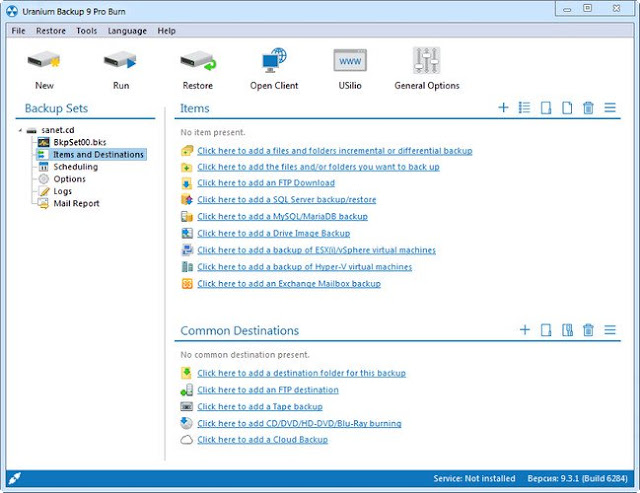Click link to add ESX(i)/vSphere virtual machines backup
640x493 pixels.
pos(316,250)
